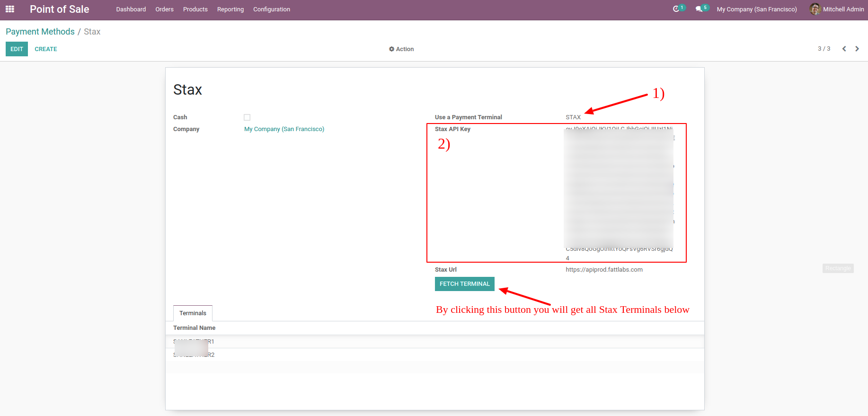This screenshot has width=868, height=416.
Task: Go to previous record arrow
Action: point(844,49)
